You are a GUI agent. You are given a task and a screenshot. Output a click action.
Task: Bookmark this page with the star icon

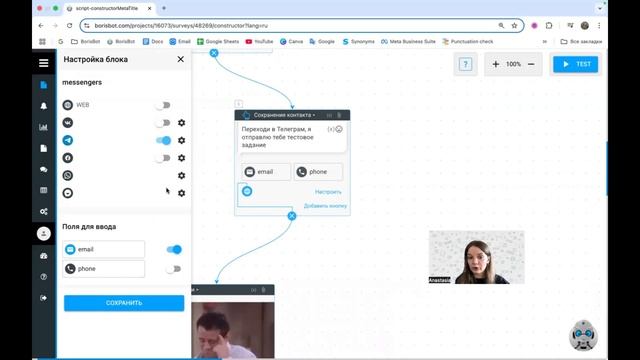tap(514, 25)
